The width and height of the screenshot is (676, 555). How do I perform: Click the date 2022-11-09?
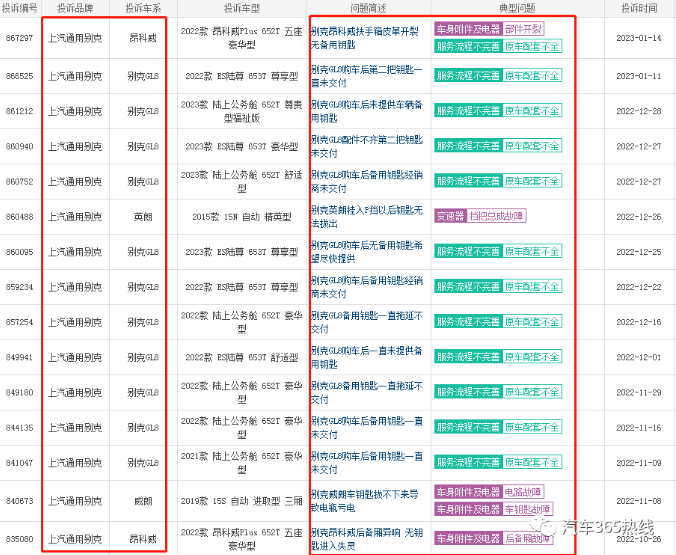click(639, 463)
